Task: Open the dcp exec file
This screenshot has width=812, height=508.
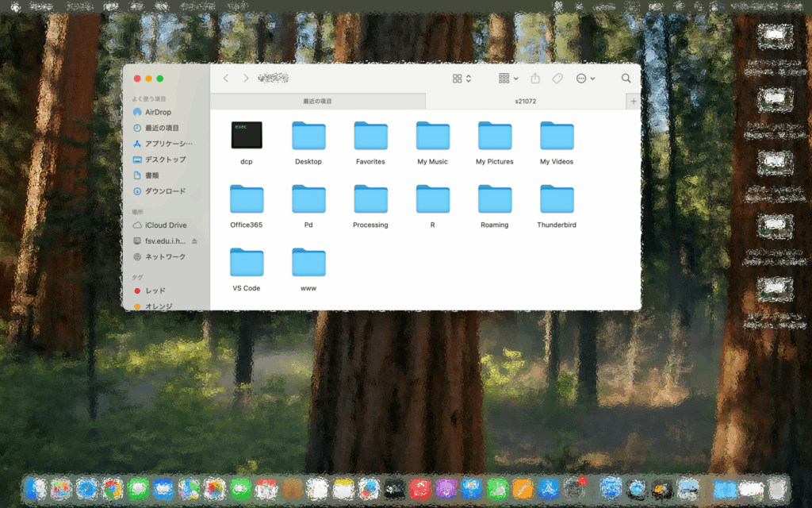Action: (x=247, y=136)
